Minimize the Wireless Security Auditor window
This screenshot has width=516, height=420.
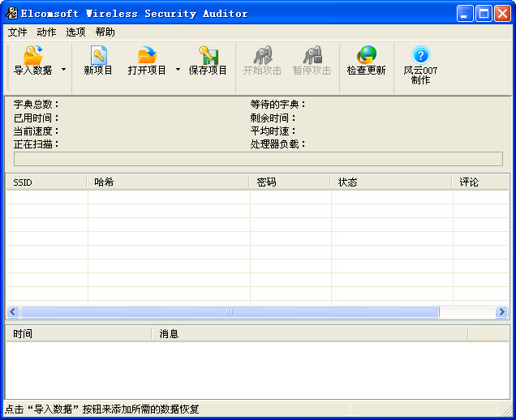pos(465,14)
